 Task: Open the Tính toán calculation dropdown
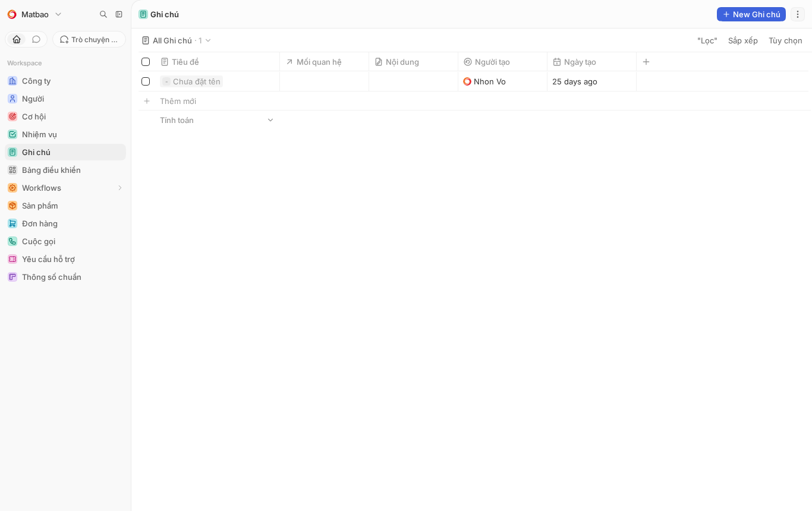coord(217,120)
